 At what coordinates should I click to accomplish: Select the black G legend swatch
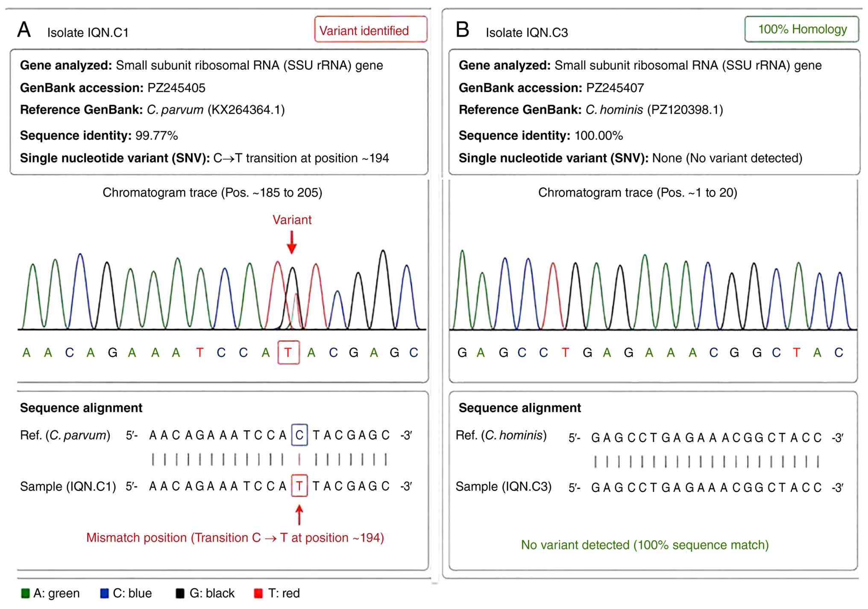(x=180, y=593)
